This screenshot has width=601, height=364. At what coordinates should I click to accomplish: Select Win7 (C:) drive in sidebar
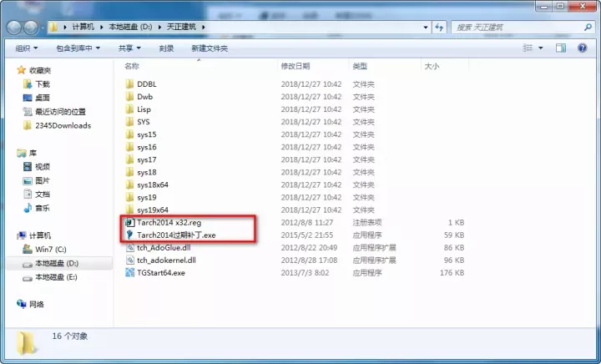click(x=49, y=250)
